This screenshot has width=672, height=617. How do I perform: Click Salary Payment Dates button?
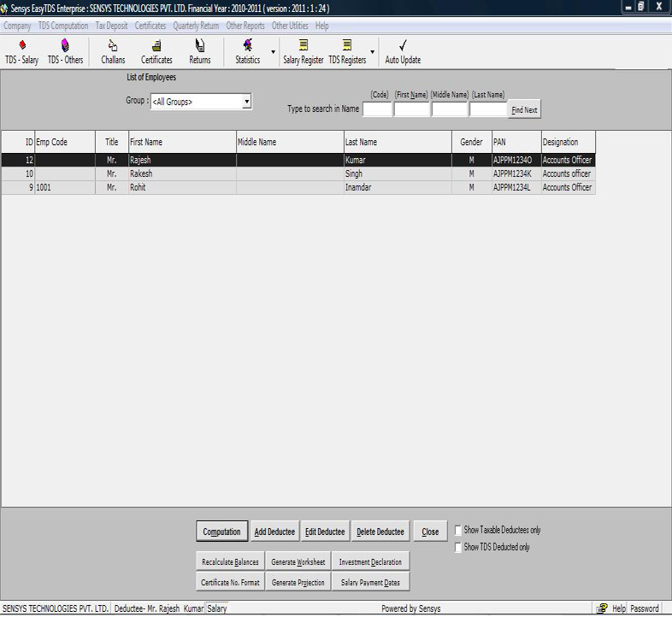point(370,582)
